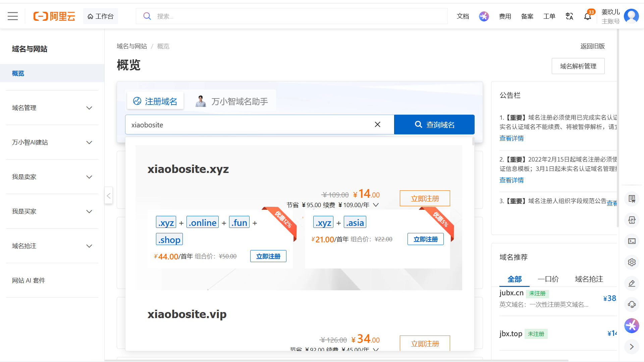Expand the xiaobosite.xyz renewal price details chevron
Image resolution: width=644 pixels, height=362 pixels.
[376, 205]
